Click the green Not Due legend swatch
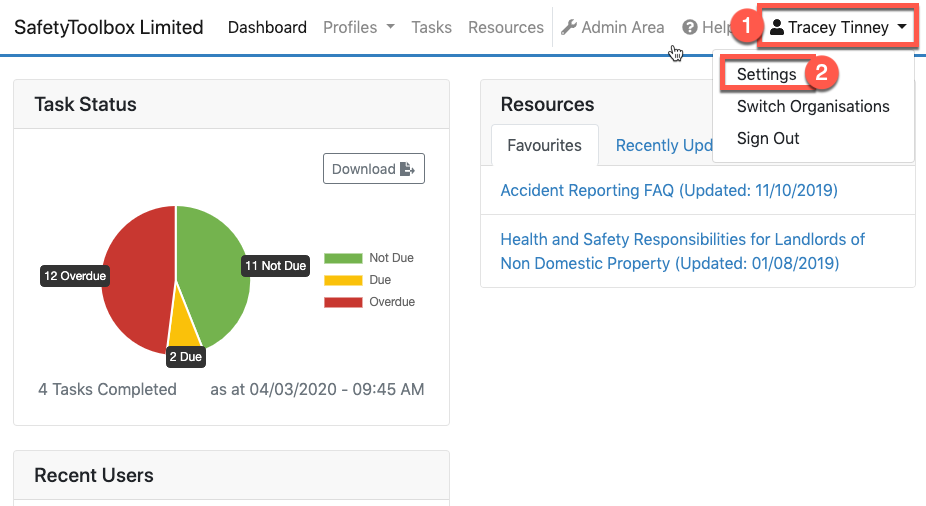Viewport: 926px width, 506px height. click(342, 258)
